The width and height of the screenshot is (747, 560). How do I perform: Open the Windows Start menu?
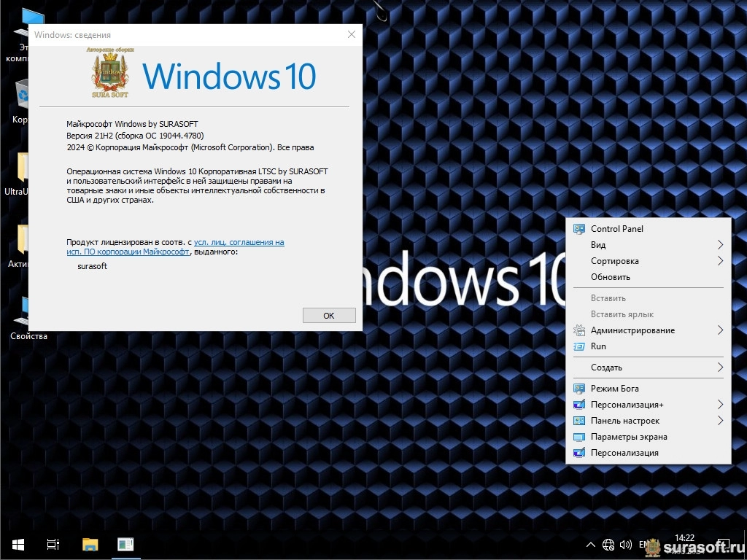pyautogui.click(x=18, y=544)
